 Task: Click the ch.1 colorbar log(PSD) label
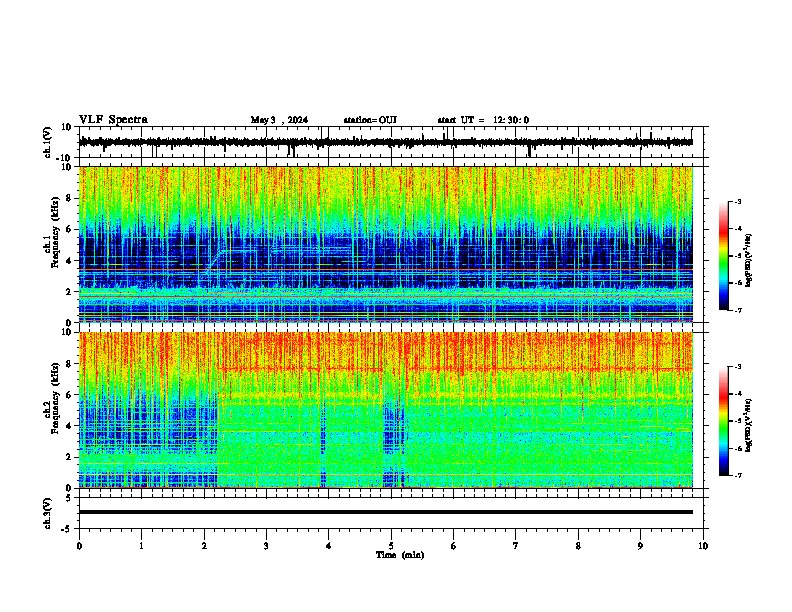coord(749,260)
